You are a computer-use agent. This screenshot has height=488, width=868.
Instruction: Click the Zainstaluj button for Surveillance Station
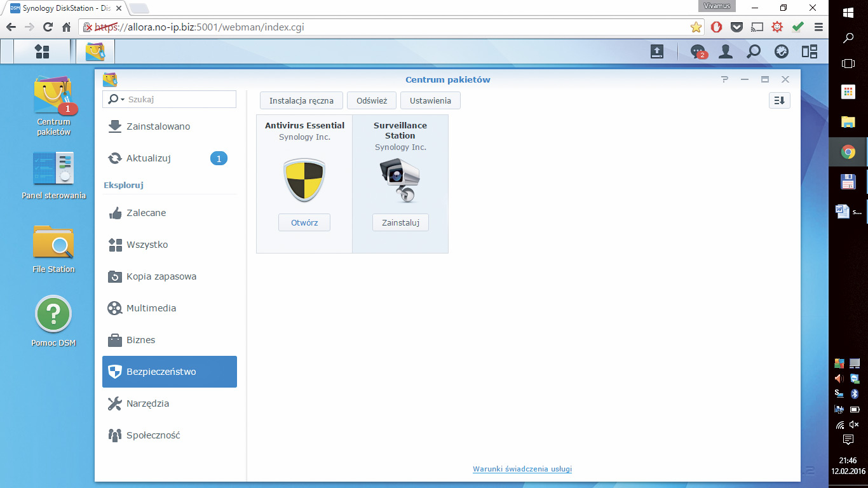click(400, 222)
